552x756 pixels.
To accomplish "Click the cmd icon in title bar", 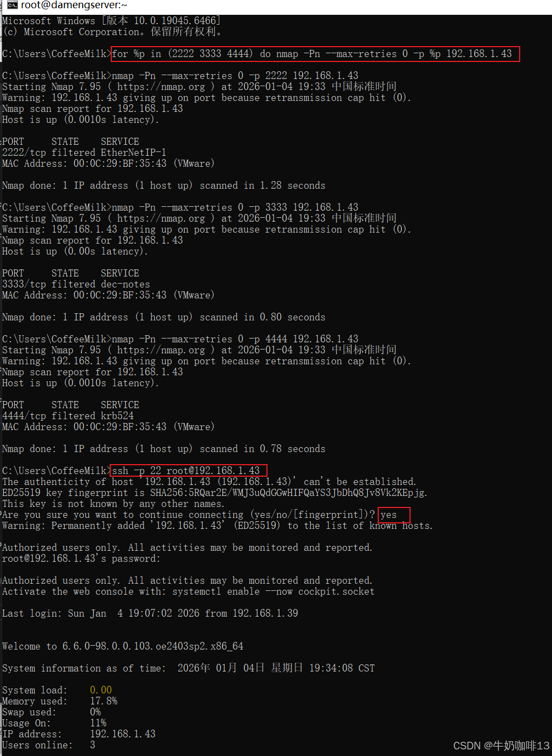I will [x=12, y=5].
